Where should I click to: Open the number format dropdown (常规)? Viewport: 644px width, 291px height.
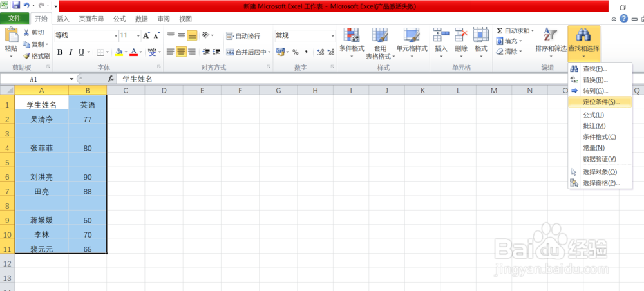333,35
